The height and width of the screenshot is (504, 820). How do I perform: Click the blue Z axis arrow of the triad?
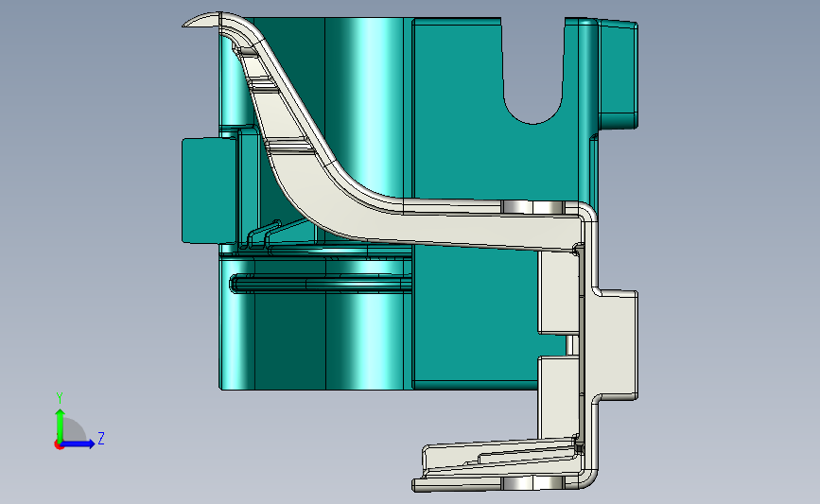click(x=79, y=443)
